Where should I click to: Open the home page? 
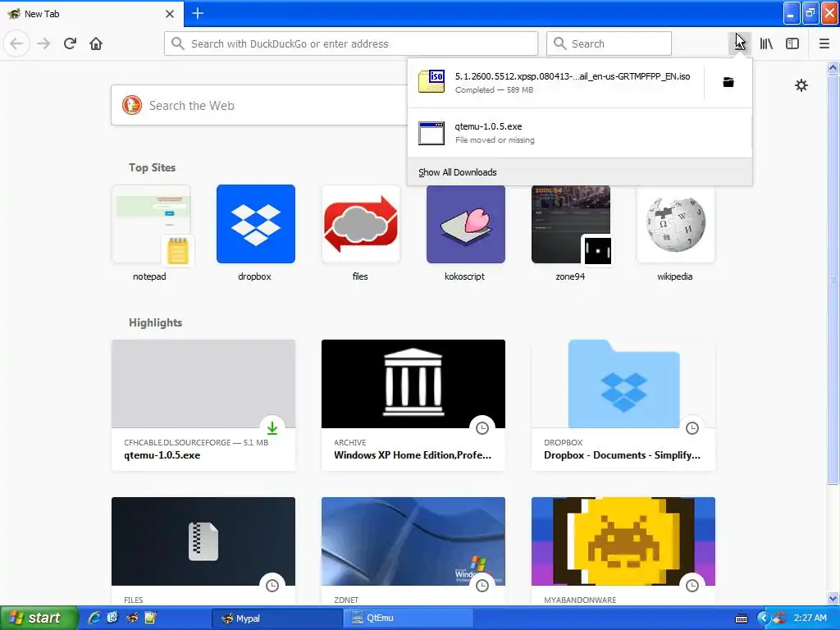tap(96, 43)
